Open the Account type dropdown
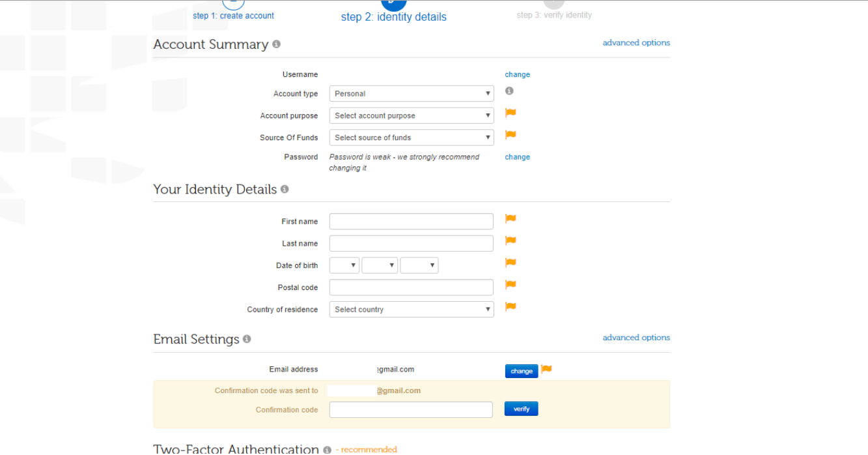Screen dimensions: 868x455 [x=412, y=94]
